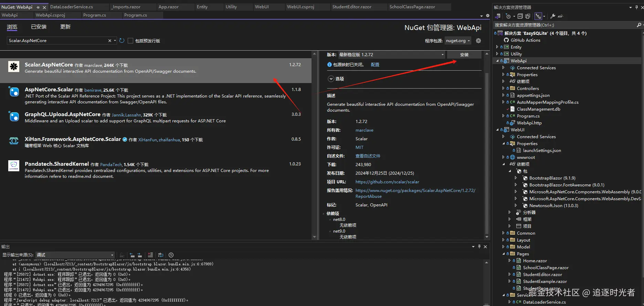The height and width of the screenshot is (306, 644).
Task: Click the Install button
Action: (x=464, y=55)
